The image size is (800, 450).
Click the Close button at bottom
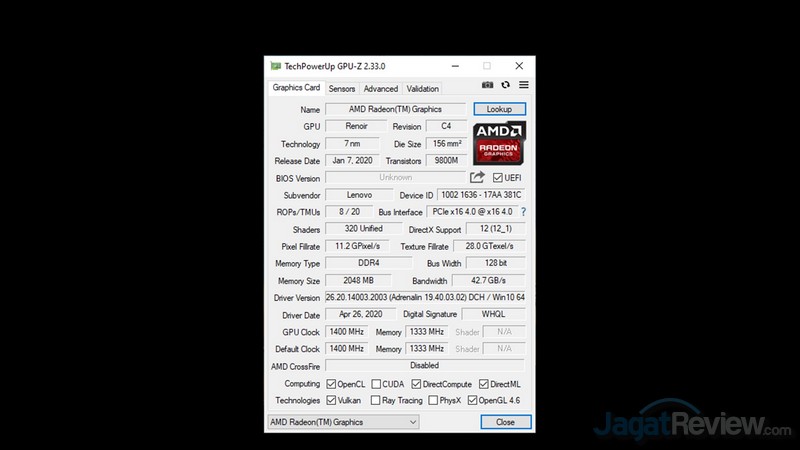pos(506,422)
